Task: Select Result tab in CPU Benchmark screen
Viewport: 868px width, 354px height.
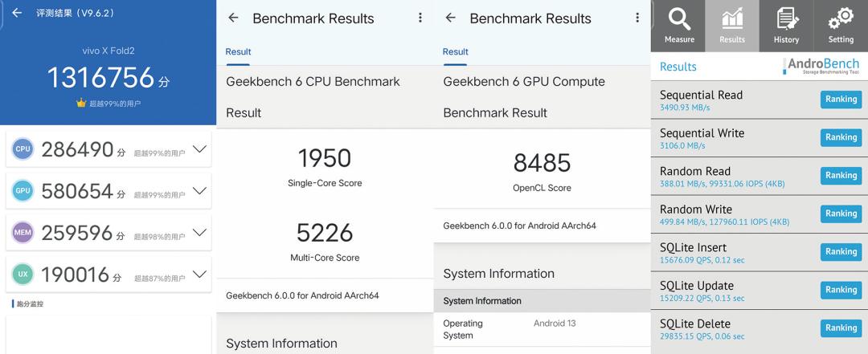Action: point(238,51)
